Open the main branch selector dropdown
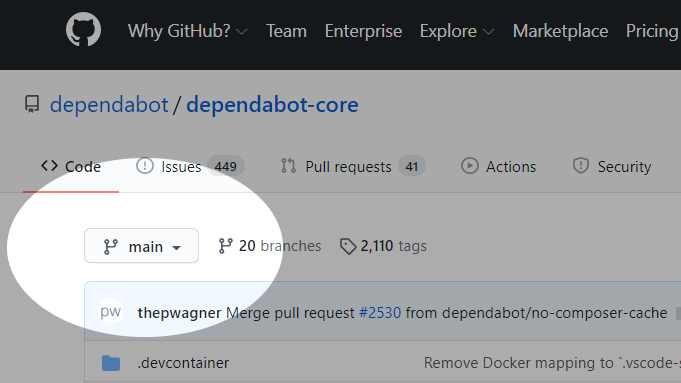 [142, 246]
